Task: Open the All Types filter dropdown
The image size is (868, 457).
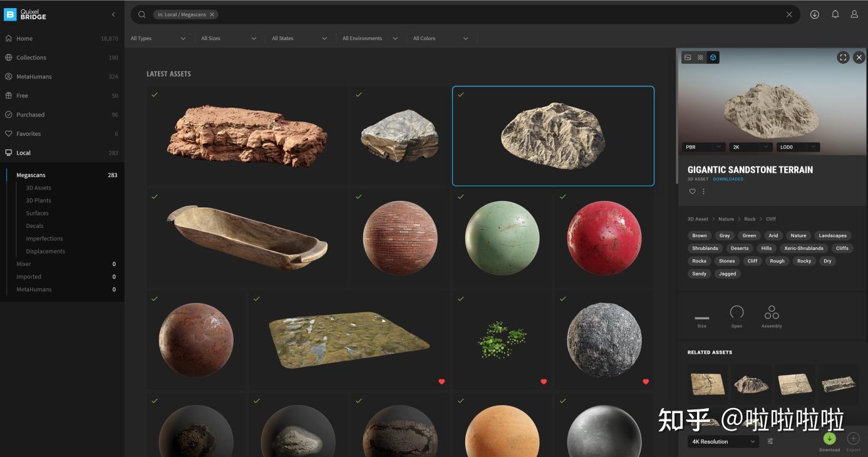Action: point(158,38)
